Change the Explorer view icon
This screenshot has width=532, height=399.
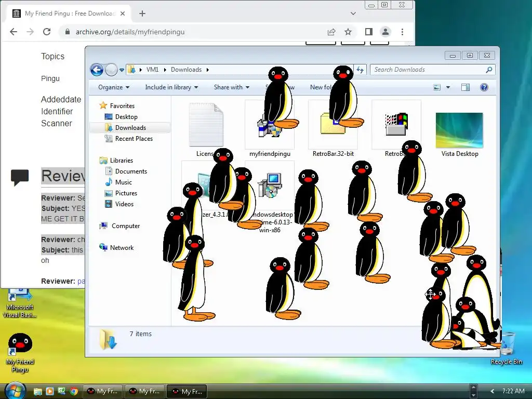pos(437,87)
